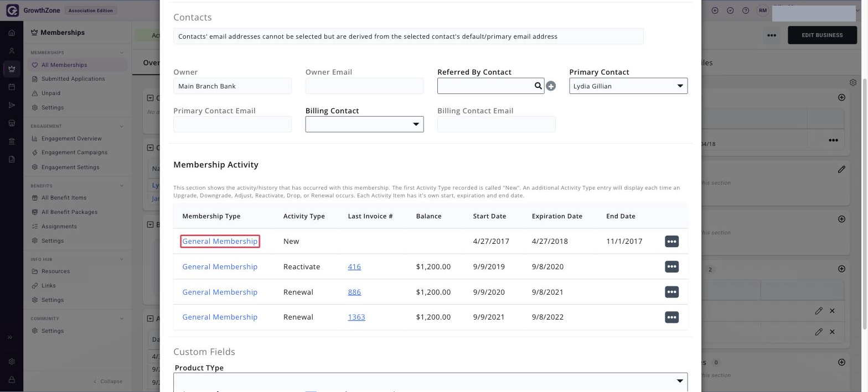Collapse the BENEFITS sidebar section chevron
Image resolution: width=868 pixels, height=392 pixels.
tap(122, 186)
